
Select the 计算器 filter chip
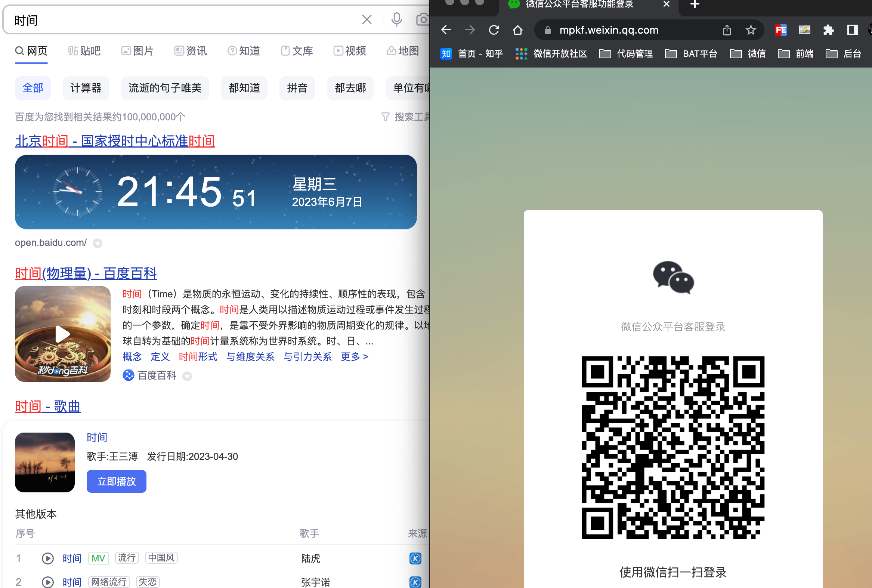[x=86, y=88]
